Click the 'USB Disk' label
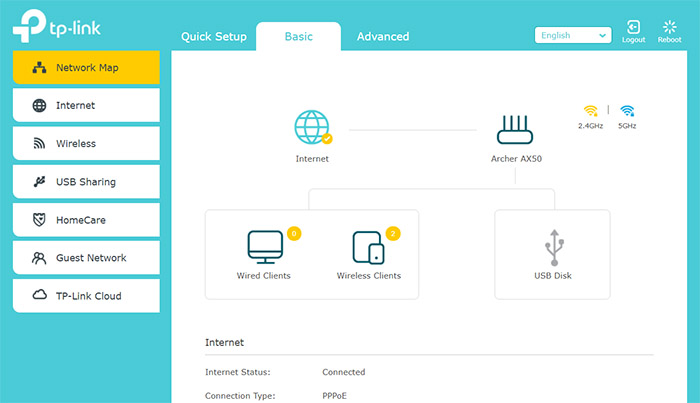 (x=553, y=276)
